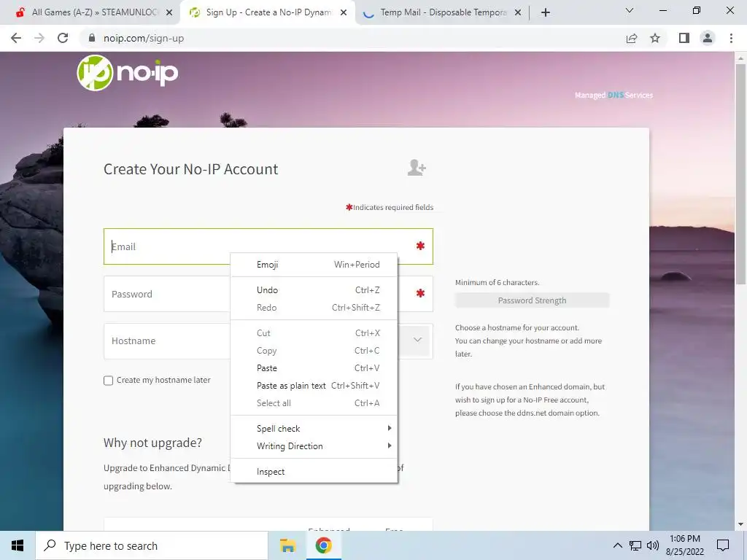Screen dimensions: 747x560
Task: Choose Emoji from the context menu
Action: tap(314, 265)
